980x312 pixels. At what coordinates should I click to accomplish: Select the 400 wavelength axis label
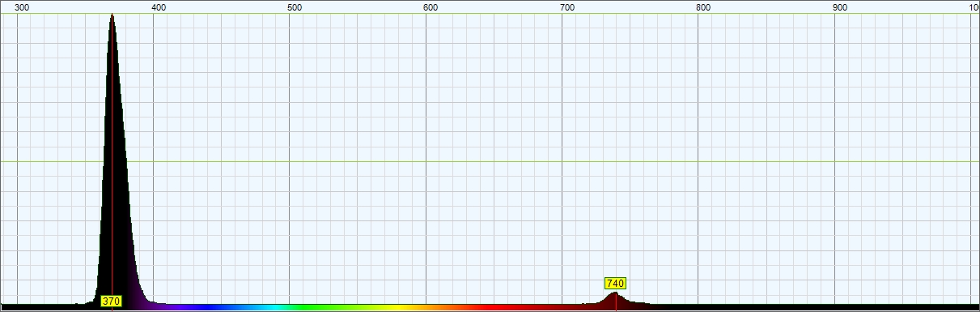point(159,7)
